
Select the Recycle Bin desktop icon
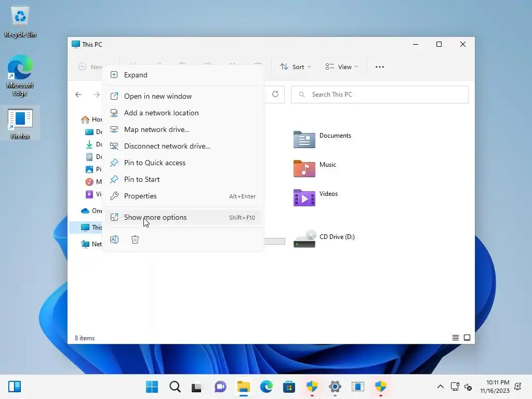click(x=20, y=23)
